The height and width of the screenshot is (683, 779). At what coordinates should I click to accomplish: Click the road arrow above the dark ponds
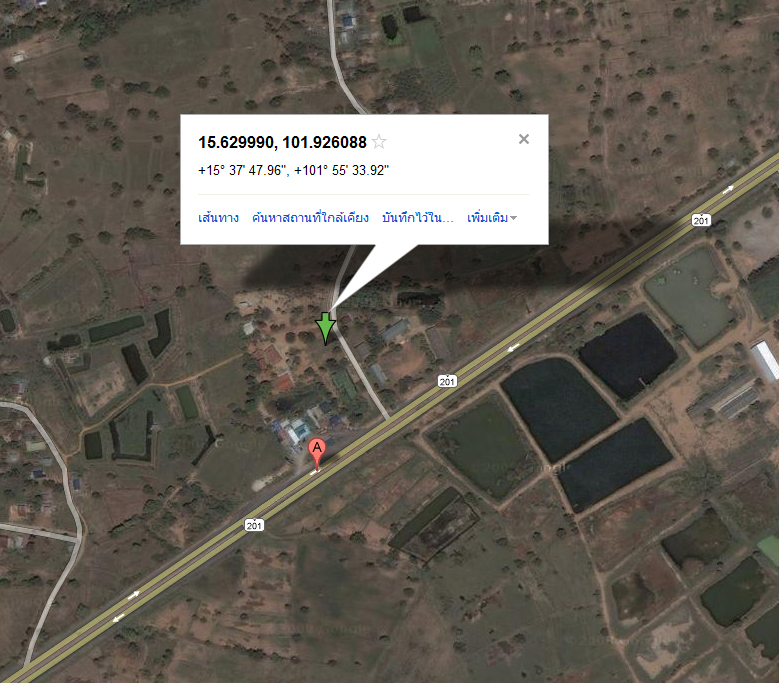(x=513, y=347)
